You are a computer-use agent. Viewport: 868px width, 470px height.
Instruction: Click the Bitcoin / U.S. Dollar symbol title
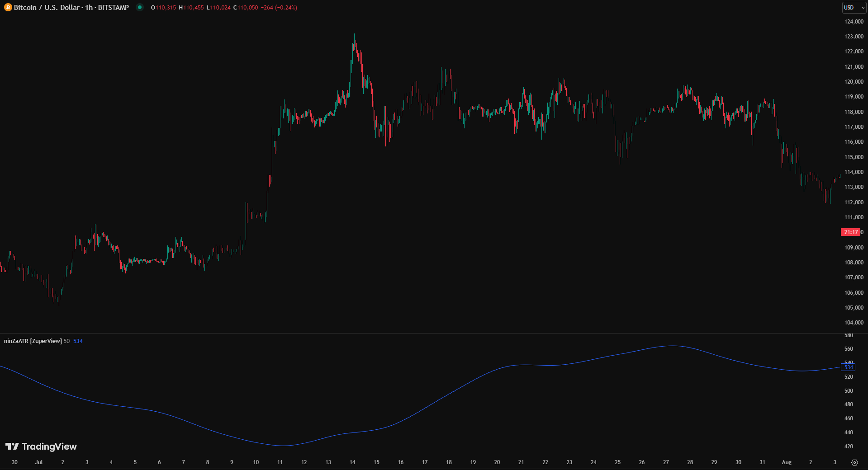coord(71,8)
